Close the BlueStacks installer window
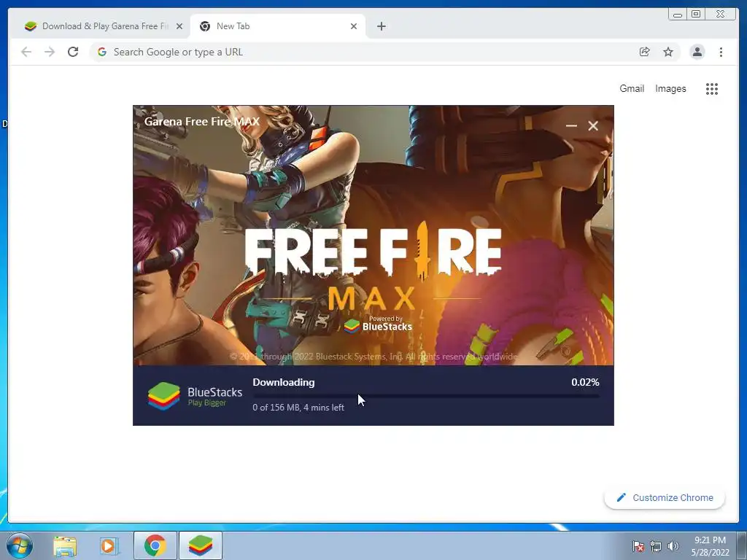The image size is (747, 560). [x=592, y=125]
